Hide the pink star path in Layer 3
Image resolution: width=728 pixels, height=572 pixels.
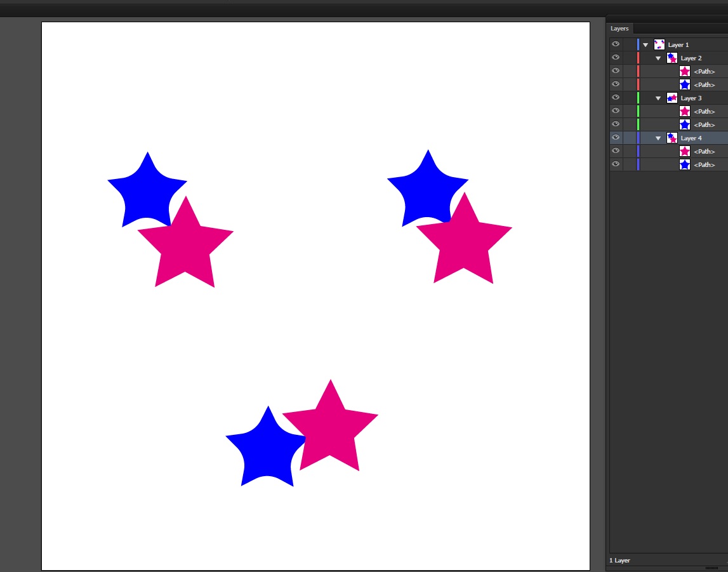pyautogui.click(x=616, y=111)
